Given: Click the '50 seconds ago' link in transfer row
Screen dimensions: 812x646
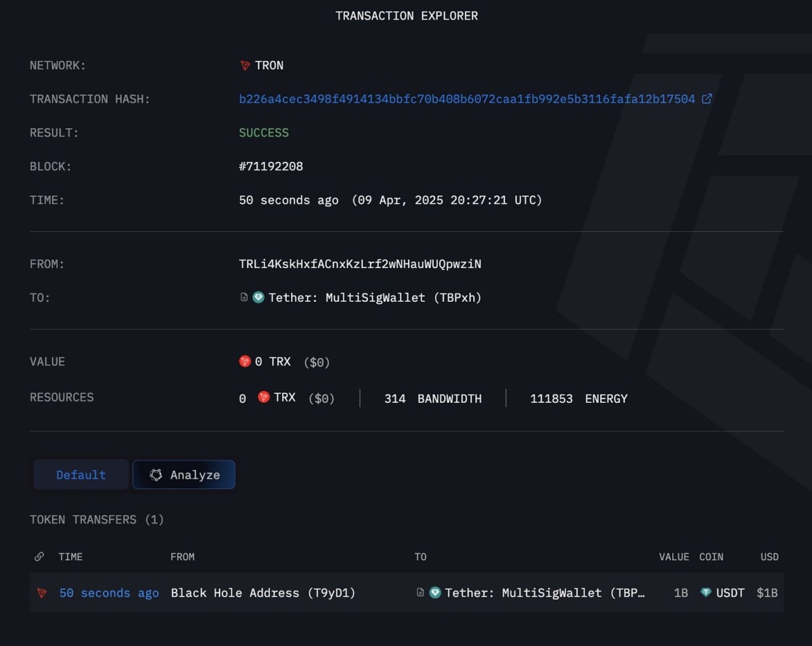Looking at the screenshot, I should [x=109, y=593].
